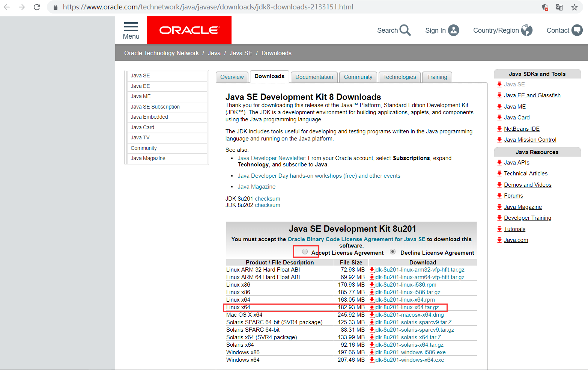
Task: Select Java ME in left sidebar
Action: coord(167,97)
